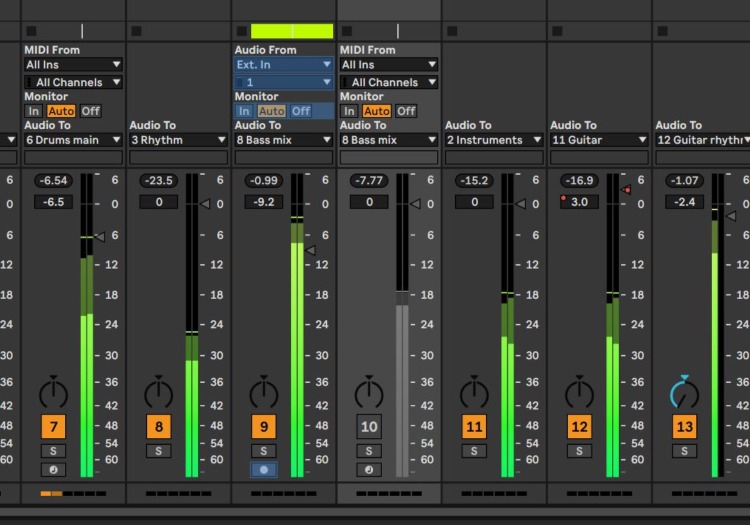Reset track 8 peak level -23.5 indicator
Screen dimensions: 750x525
pyautogui.click(x=158, y=181)
